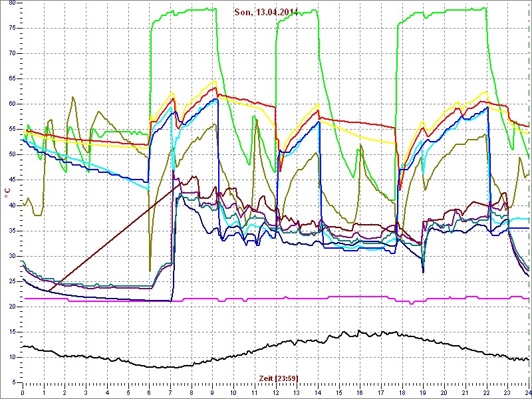Click hour 14 on the time axis
The image size is (532, 399).
(x=319, y=391)
